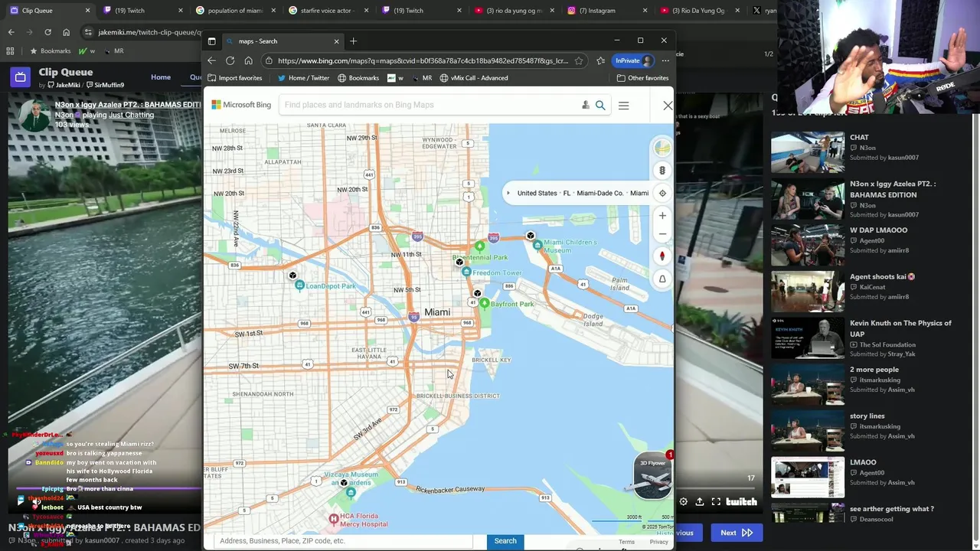Click the Miami Children's Museum marker
This screenshot has width=980, height=551.
pyautogui.click(x=537, y=246)
